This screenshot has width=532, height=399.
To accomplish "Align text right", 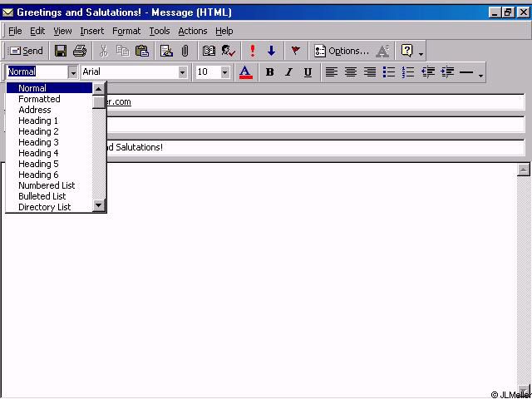I will coord(369,72).
